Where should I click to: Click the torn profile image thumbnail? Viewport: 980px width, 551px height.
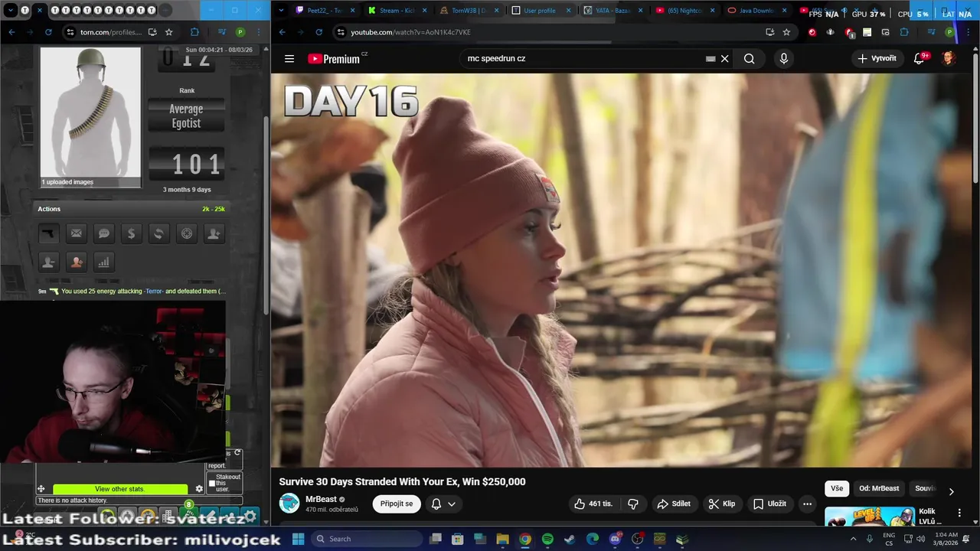click(90, 112)
